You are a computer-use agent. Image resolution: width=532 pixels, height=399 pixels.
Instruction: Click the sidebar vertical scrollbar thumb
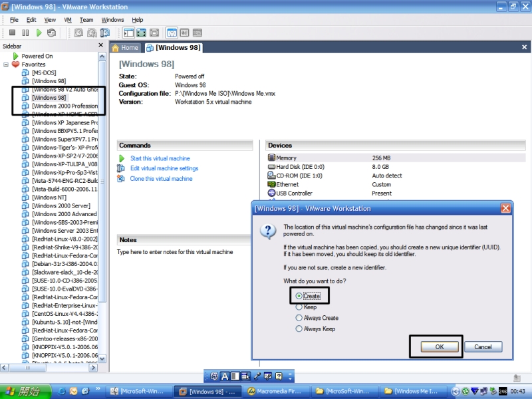point(102,181)
